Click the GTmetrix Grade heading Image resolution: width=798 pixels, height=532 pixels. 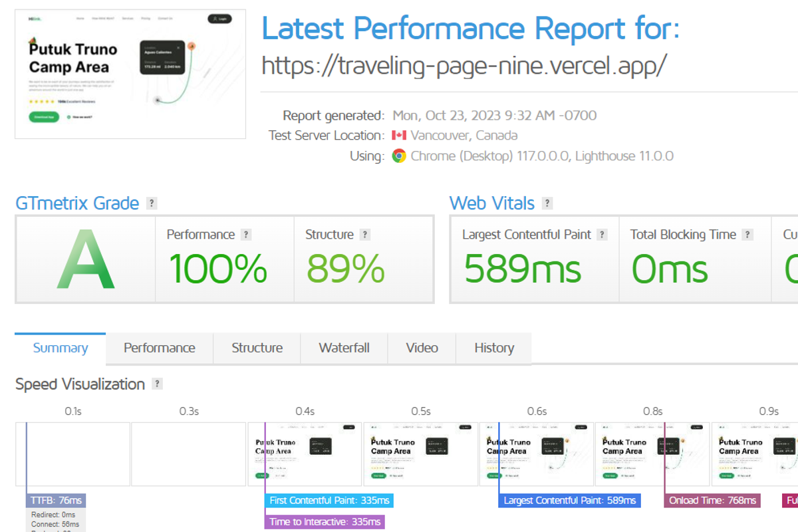coord(77,203)
